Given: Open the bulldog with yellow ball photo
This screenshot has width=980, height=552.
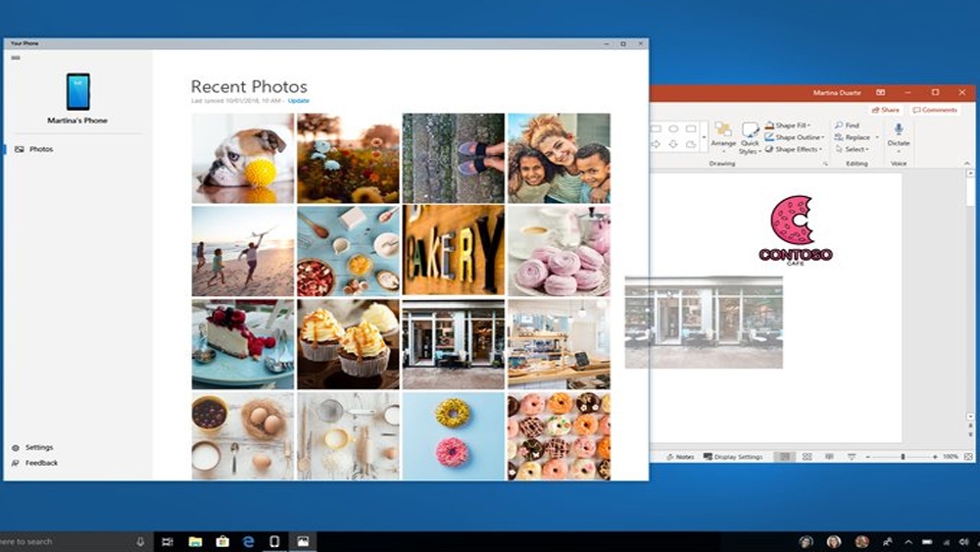Looking at the screenshot, I should click(x=242, y=158).
